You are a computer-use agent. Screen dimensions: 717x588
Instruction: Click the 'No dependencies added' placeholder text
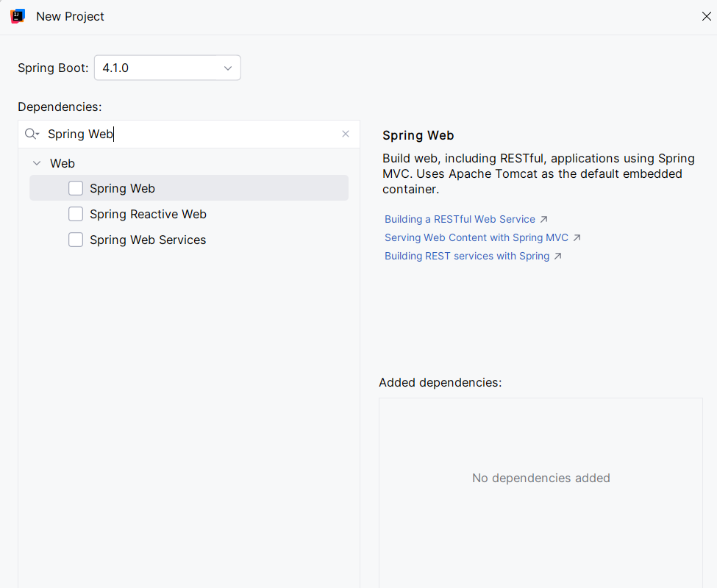pyautogui.click(x=541, y=478)
